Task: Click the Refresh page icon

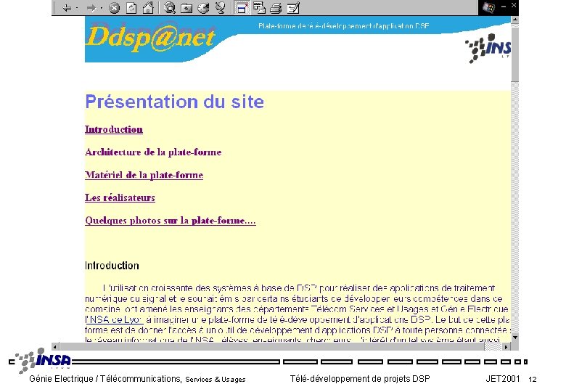Action: pyautogui.click(x=131, y=7)
